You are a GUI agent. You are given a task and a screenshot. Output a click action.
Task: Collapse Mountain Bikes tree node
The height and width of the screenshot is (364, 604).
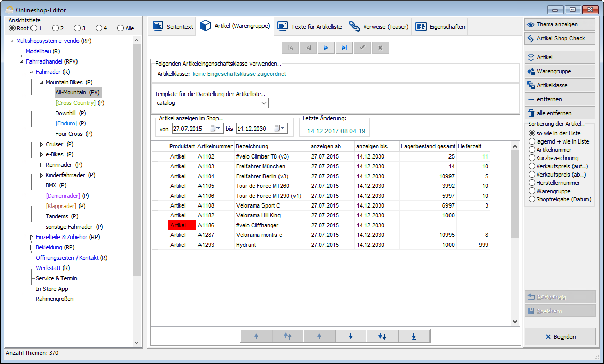(x=42, y=82)
